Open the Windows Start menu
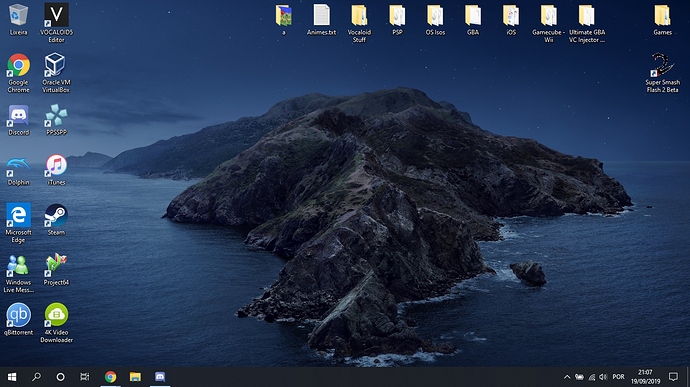The height and width of the screenshot is (387, 690). (x=12, y=377)
